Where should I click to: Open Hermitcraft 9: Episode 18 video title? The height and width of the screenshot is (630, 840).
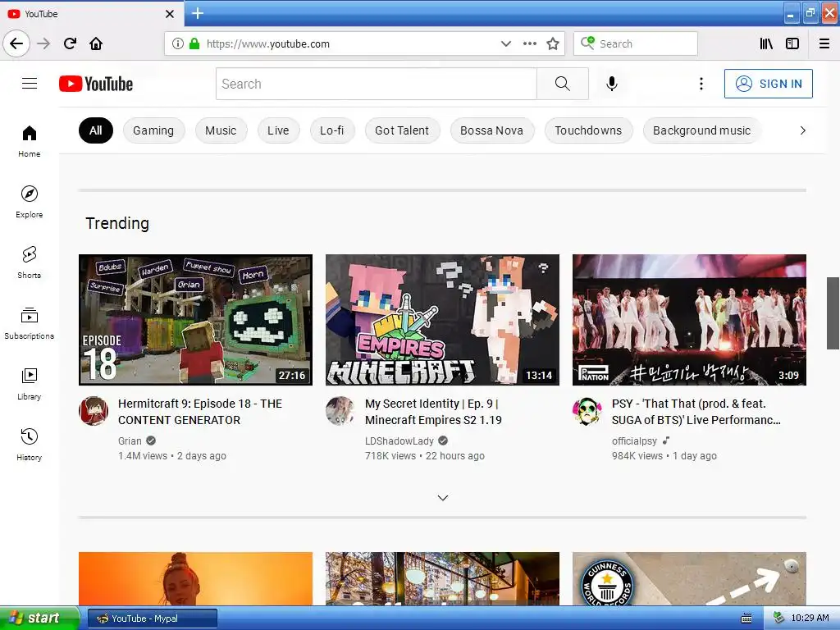200,412
